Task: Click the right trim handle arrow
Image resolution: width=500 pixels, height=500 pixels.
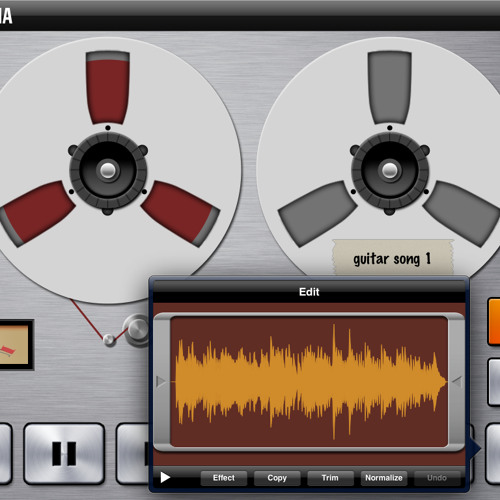Action: click(x=457, y=381)
